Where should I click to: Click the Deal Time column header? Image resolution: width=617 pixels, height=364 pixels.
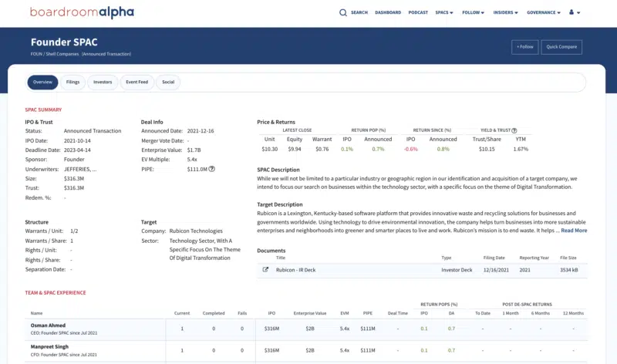(x=397, y=313)
